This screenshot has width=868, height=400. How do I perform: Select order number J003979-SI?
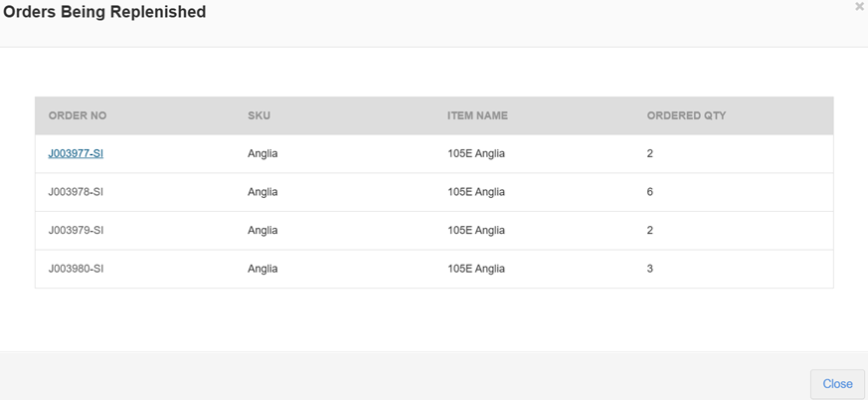tap(76, 230)
